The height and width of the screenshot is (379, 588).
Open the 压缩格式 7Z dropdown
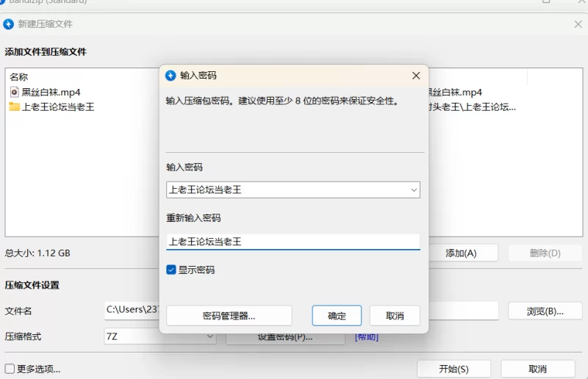[x=209, y=336]
